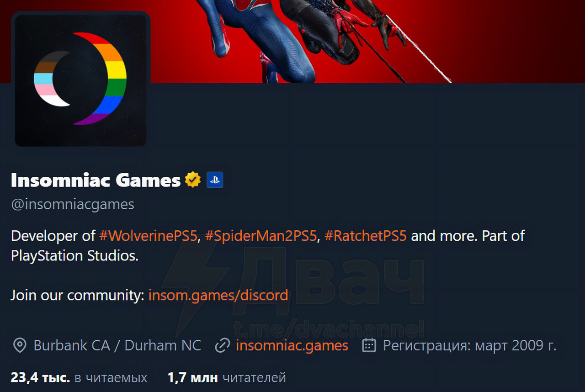Click the PlayStation Studios bio text

click(x=74, y=256)
